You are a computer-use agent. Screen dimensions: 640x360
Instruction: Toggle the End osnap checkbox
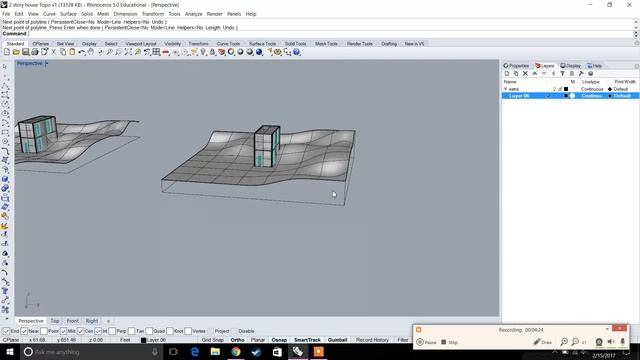coord(6,331)
